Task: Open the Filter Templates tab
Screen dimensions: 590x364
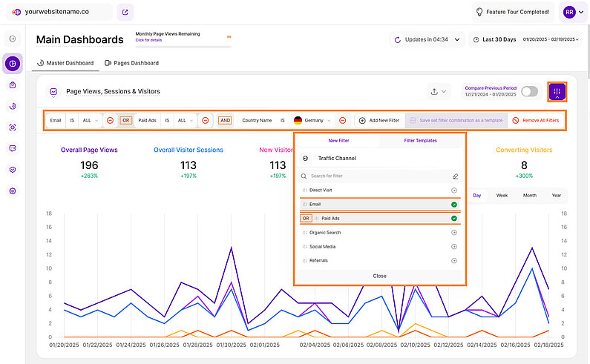Action: point(420,140)
